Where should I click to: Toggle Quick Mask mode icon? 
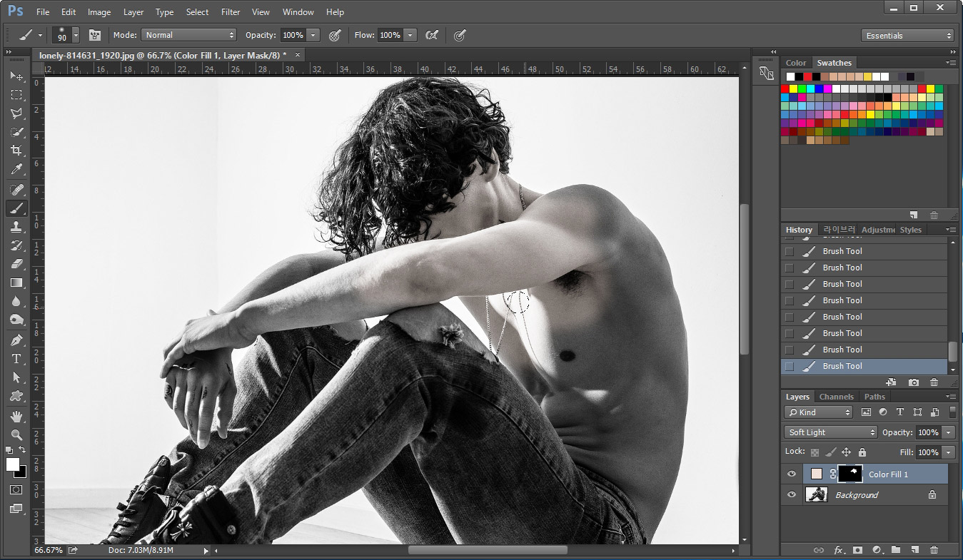pyautogui.click(x=16, y=490)
